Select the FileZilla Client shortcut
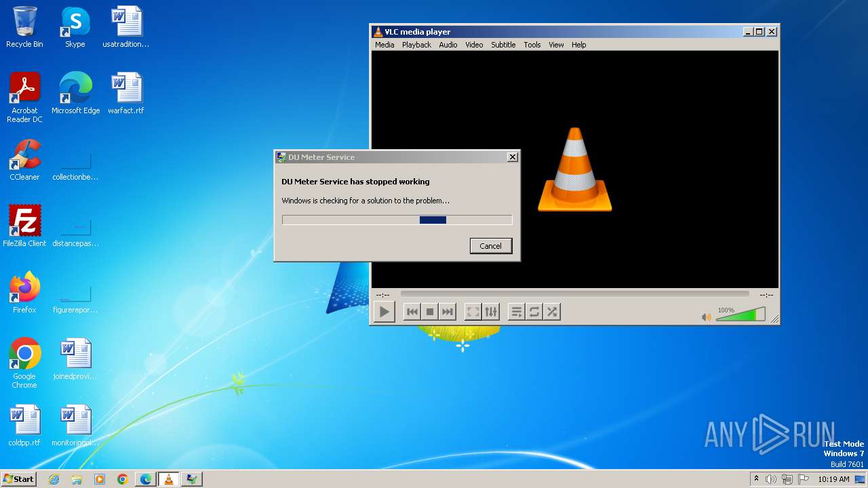The image size is (868, 488). click(x=24, y=226)
